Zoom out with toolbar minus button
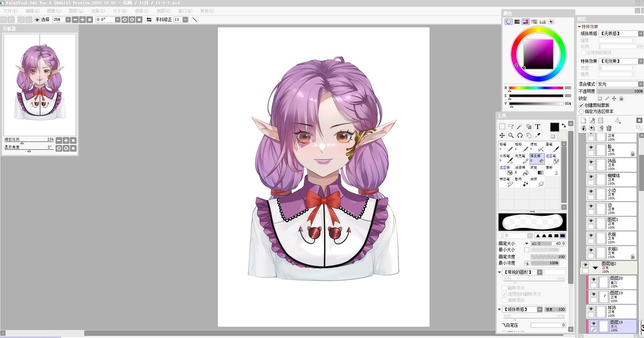Screen dimensions: 644x338 click(75, 19)
